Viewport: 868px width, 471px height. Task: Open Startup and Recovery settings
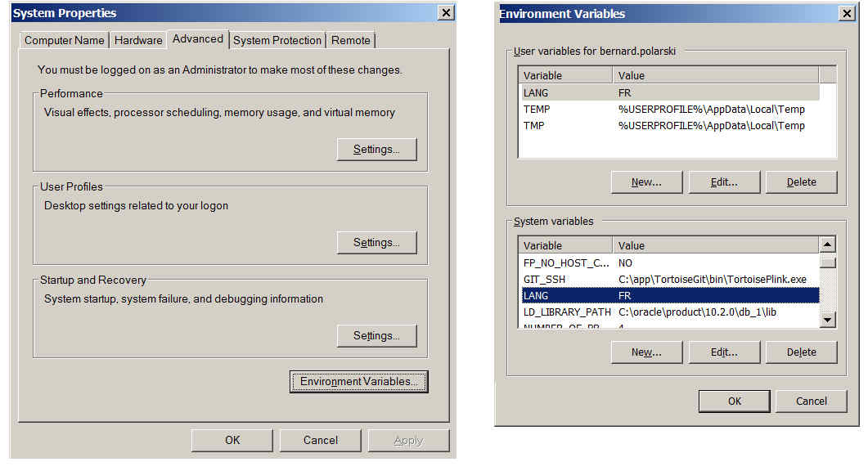[x=376, y=336]
